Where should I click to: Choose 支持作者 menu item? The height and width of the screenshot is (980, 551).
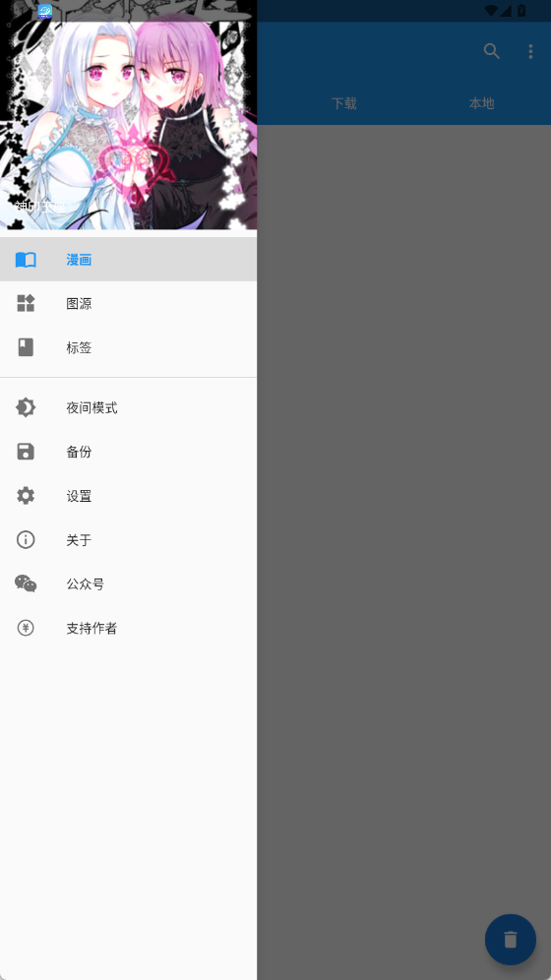click(x=128, y=628)
